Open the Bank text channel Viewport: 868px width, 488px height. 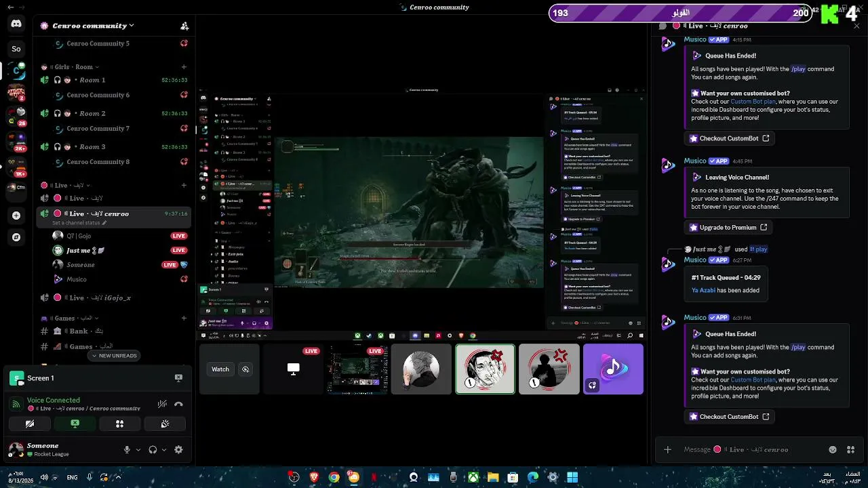[x=113, y=331]
